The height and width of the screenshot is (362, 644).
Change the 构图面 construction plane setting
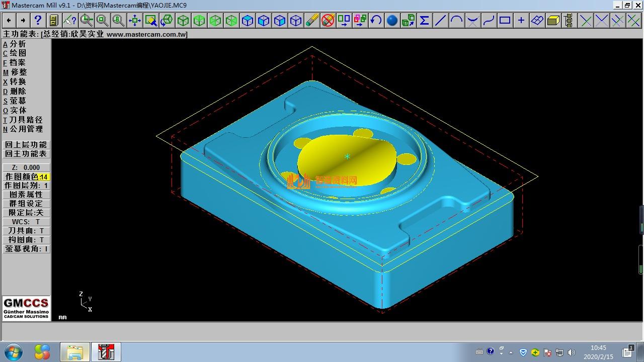pyautogui.click(x=26, y=240)
